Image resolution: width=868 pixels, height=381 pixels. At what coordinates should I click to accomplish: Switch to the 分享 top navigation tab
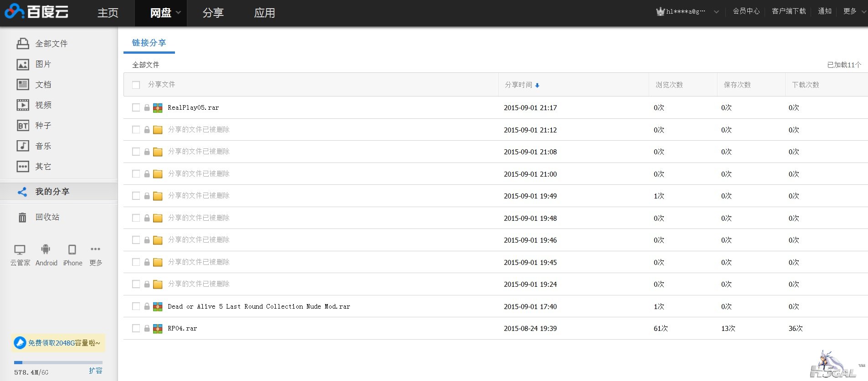point(213,13)
